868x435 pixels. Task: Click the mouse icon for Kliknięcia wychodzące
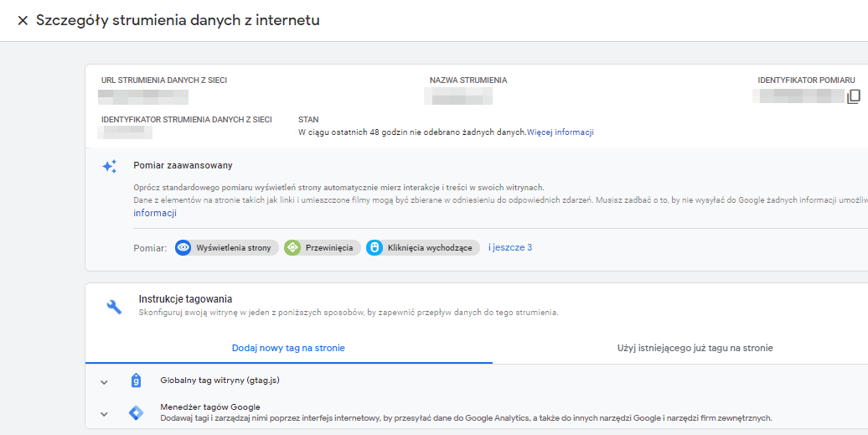(x=375, y=247)
